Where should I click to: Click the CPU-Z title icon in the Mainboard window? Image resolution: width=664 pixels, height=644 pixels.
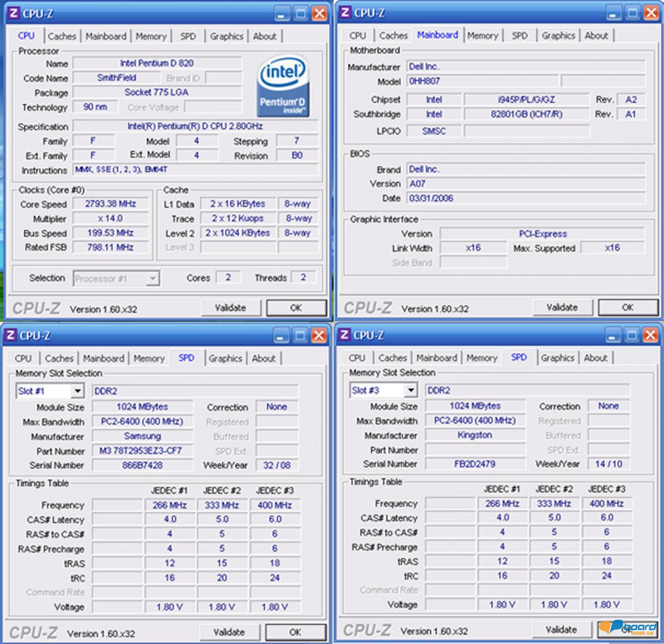pyautogui.click(x=345, y=12)
